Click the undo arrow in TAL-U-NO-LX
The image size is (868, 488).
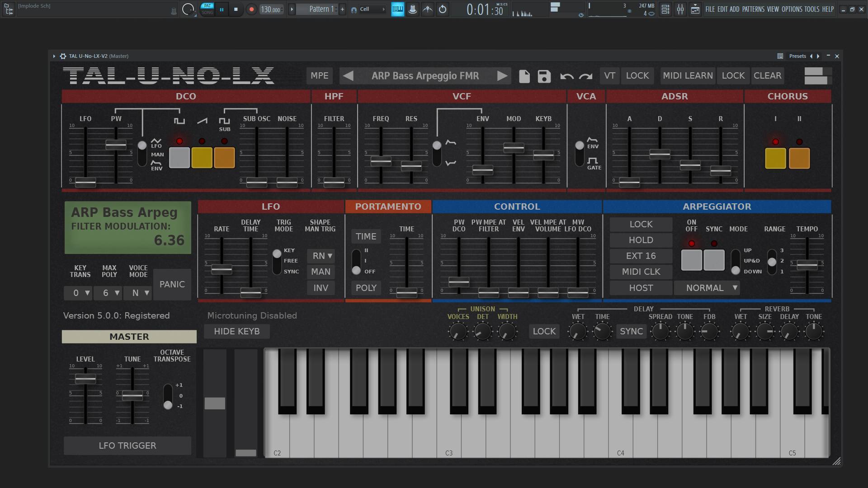(566, 76)
